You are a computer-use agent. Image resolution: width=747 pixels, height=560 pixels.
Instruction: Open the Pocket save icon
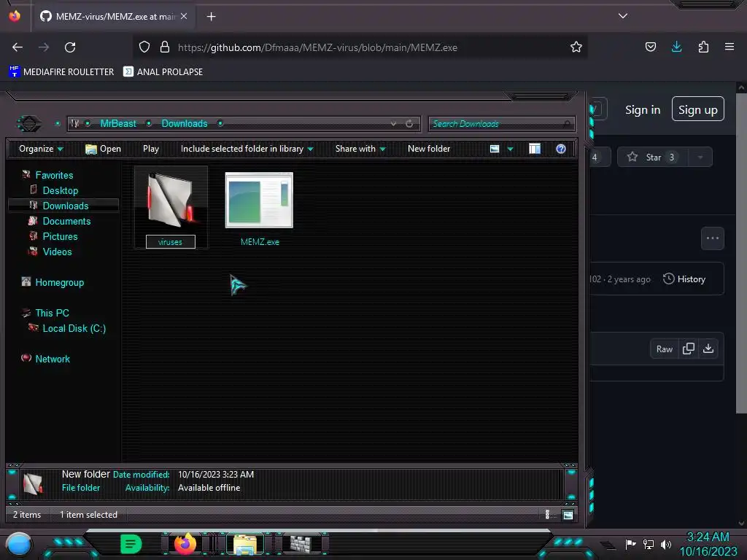[x=650, y=47]
